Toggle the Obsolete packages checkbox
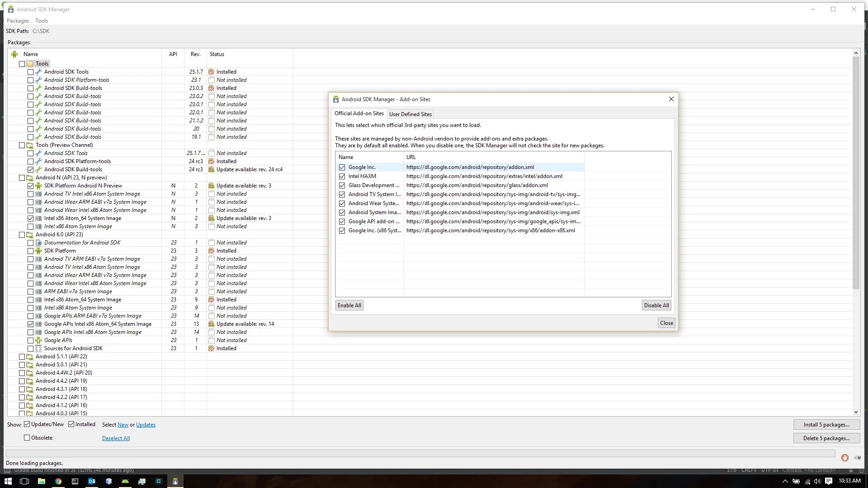 pyautogui.click(x=27, y=438)
